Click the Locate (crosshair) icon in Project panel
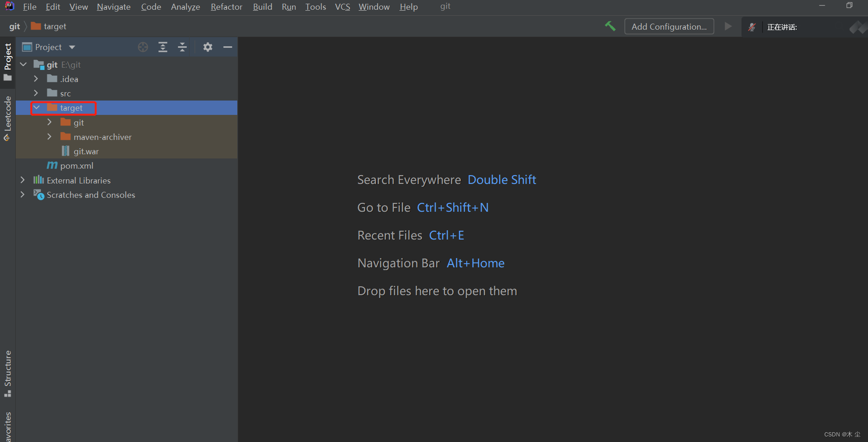Screen dimensions: 868x442 143,47
